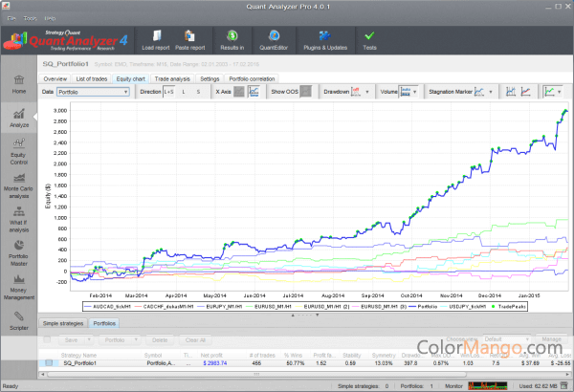Click the Net profit column header
Screen dimensions: 574x392
click(211, 355)
